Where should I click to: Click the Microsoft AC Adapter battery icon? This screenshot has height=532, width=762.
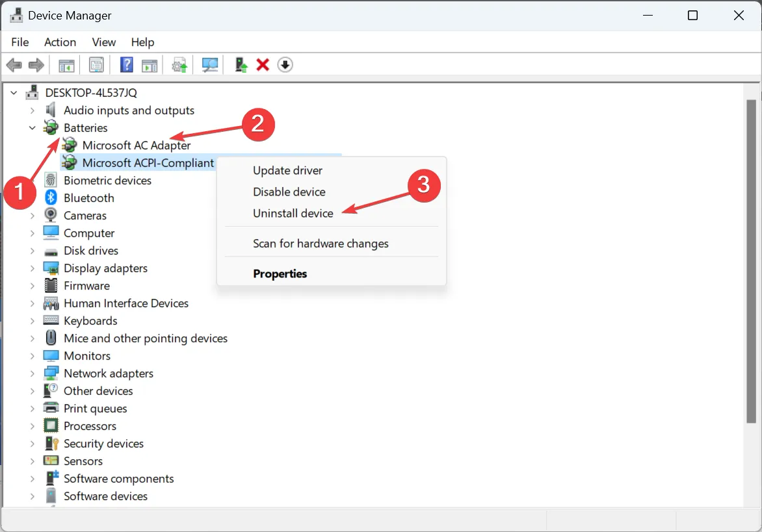click(x=70, y=145)
